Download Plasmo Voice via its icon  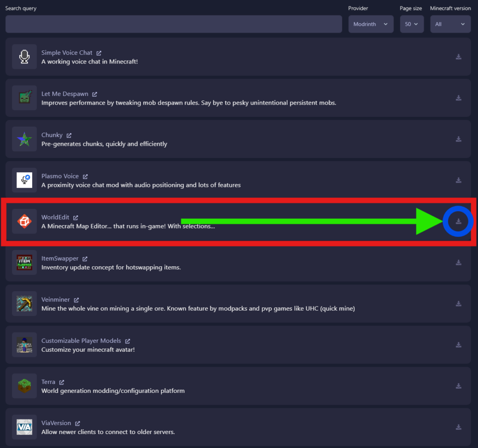click(458, 180)
